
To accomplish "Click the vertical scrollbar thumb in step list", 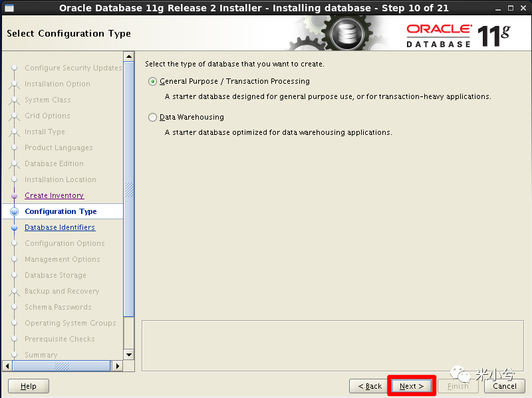I will 129,189.
